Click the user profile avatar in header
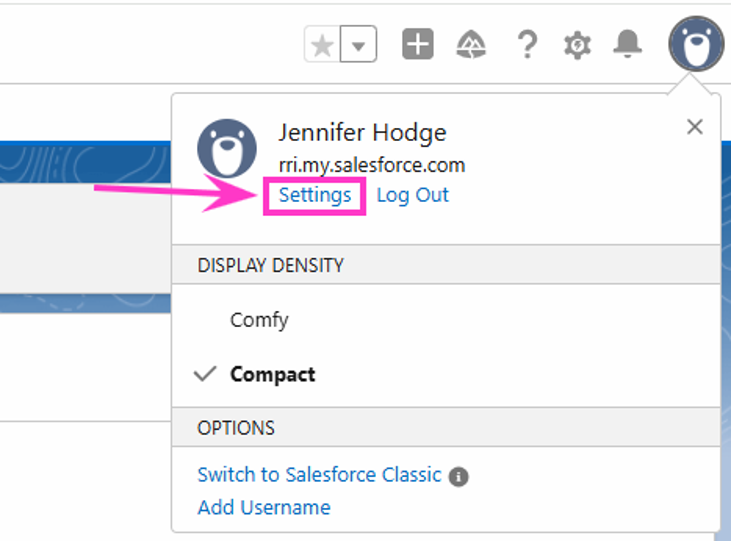This screenshot has width=731, height=541. [697, 44]
